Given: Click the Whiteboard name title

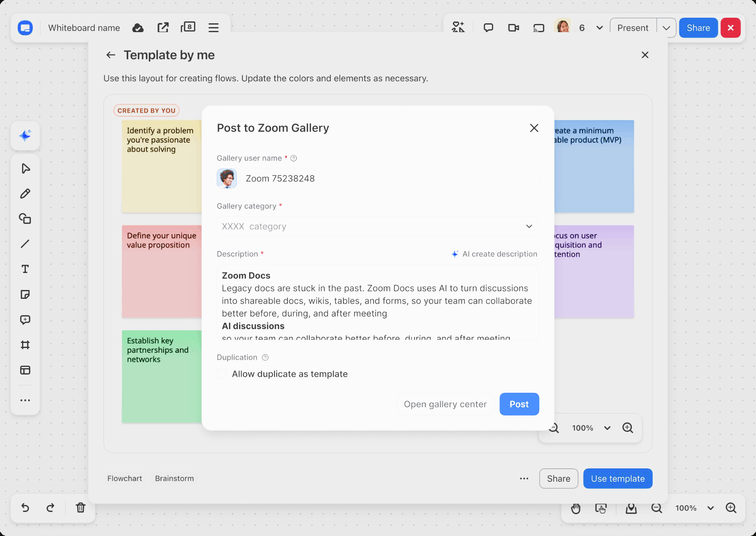Looking at the screenshot, I should tap(84, 28).
